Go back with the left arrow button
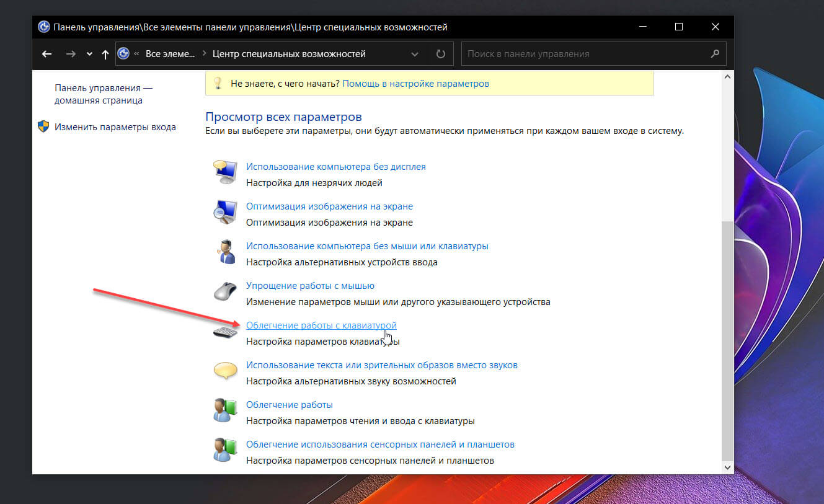The image size is (824, 504). click(47, 54)
